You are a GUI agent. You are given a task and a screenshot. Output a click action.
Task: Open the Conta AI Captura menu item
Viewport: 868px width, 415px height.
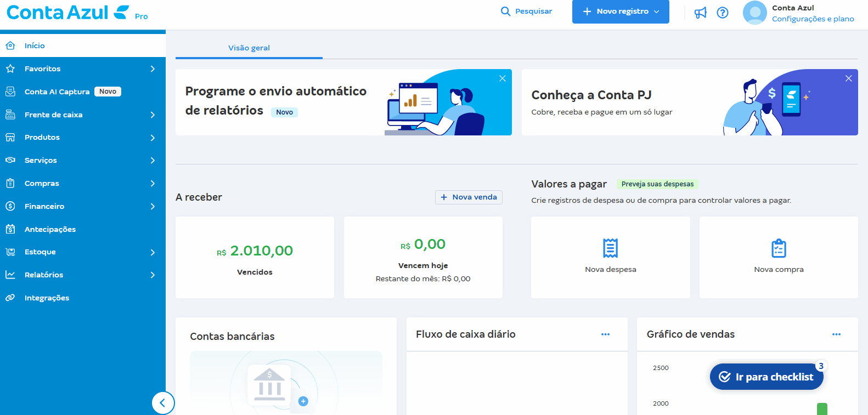(83, 92)
